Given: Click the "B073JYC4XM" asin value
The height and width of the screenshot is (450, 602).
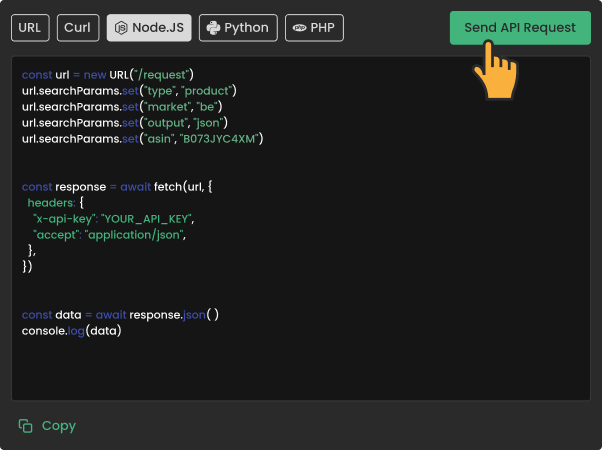Looking at the screenshot, I should click(220, 139).
